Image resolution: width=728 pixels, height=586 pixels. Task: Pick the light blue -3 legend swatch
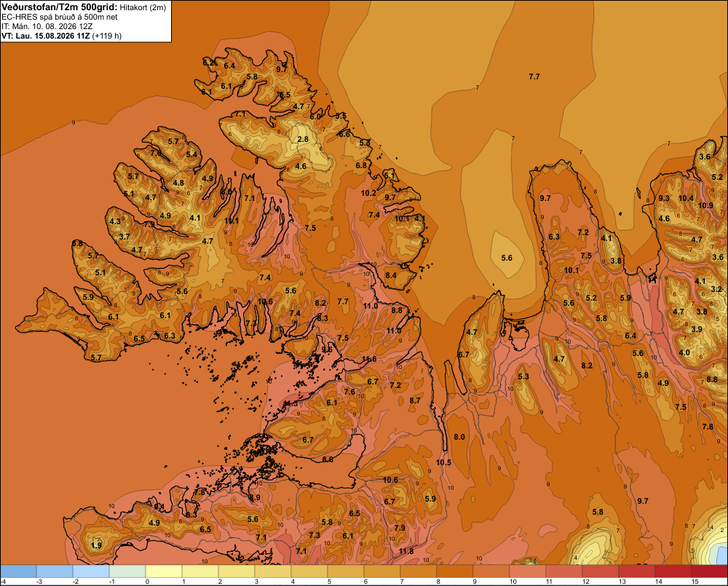point(55,571)
